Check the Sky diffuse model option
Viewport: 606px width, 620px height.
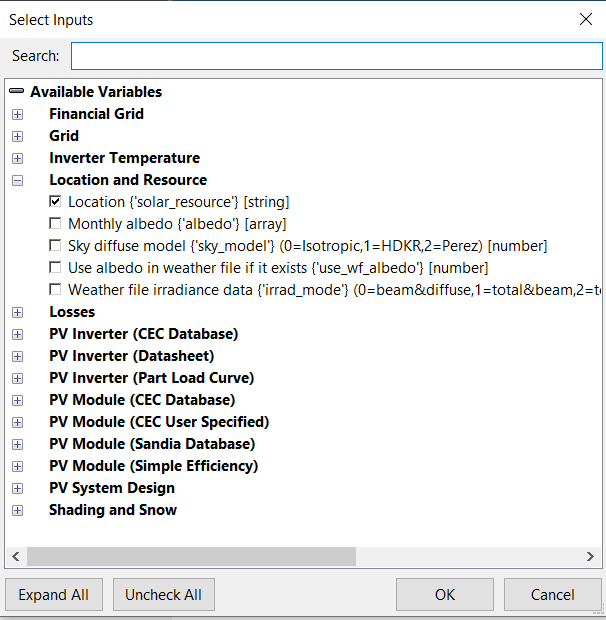[x=56, y=246]
